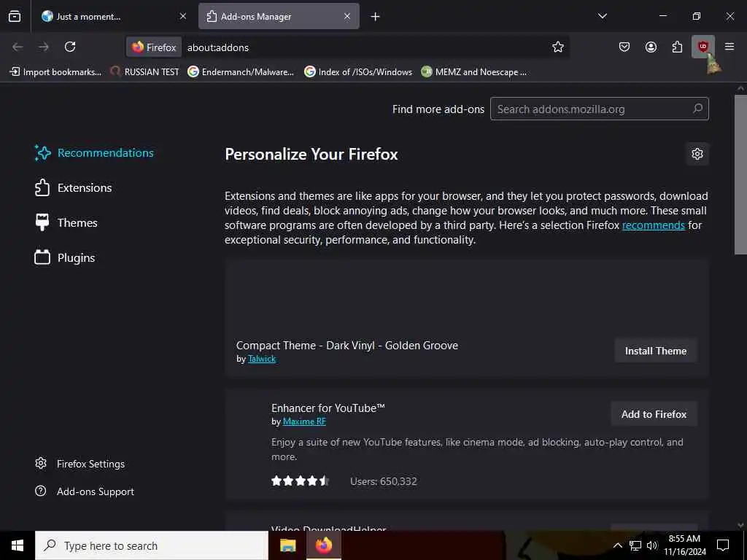Select Extensions in the sidebar
Image resolution: width=747 pixels, height=560 pixels.
tap(74, 187)
